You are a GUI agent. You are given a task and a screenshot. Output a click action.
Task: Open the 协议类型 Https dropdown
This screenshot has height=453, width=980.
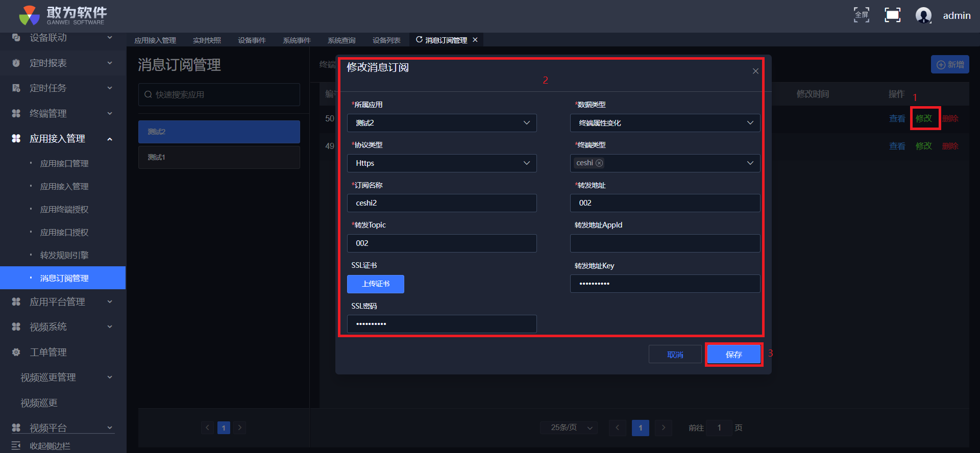tap(442, 163)
